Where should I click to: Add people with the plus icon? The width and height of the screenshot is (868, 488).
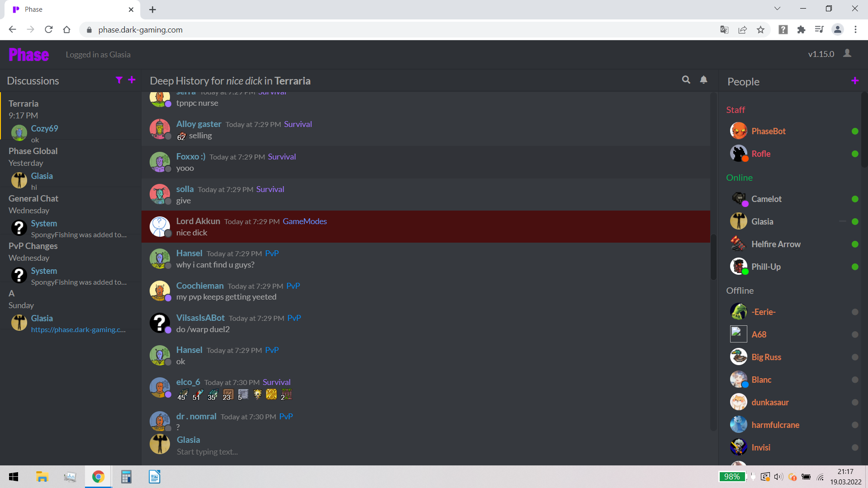click(854, 81)
